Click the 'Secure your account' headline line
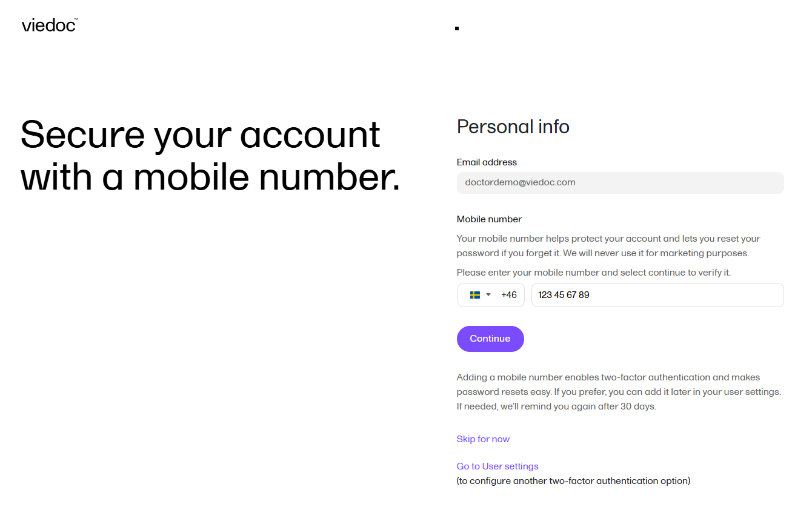Screen dimensions: 812x507 coord(200,134)
